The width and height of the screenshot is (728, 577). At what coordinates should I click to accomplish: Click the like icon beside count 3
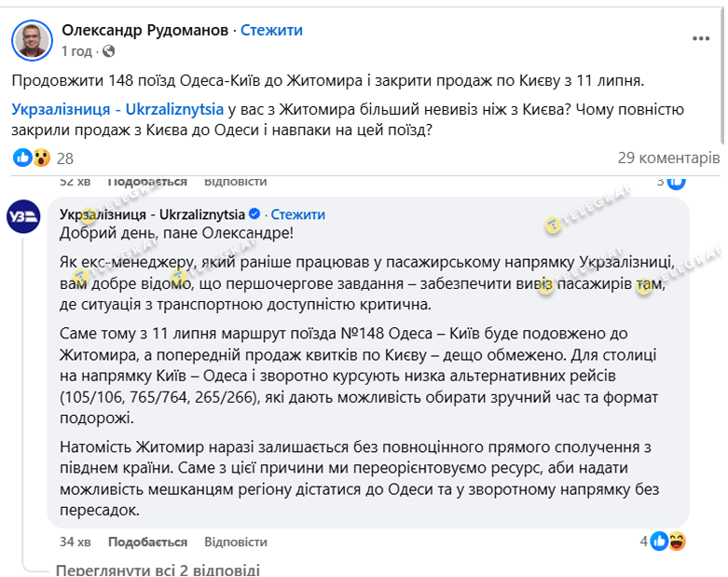click(677, 182)
